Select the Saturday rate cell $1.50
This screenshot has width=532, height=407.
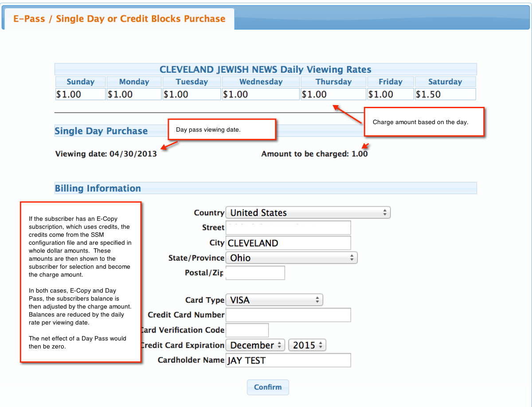(x=445, y=94)
